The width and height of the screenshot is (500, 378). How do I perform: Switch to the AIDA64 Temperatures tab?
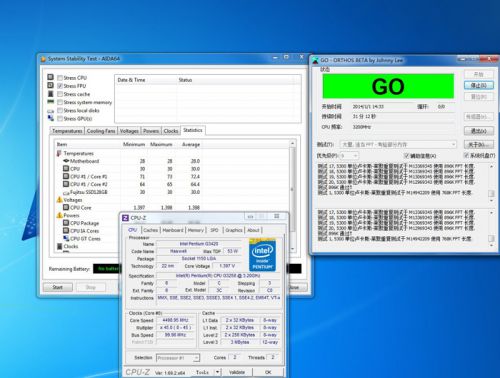[67, 131]
